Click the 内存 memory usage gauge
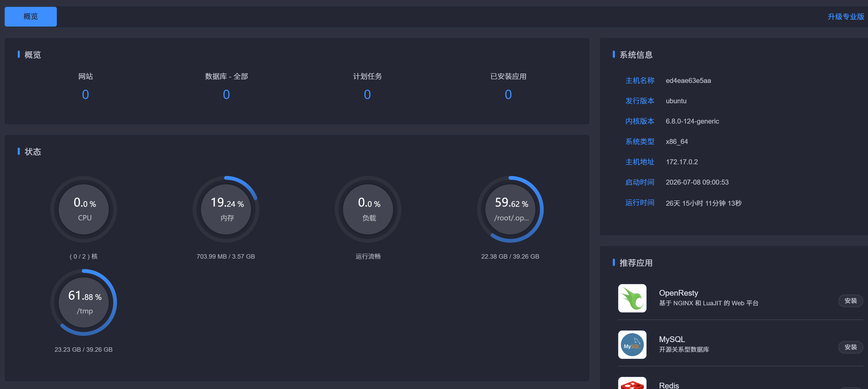 (x=226, y=209)
